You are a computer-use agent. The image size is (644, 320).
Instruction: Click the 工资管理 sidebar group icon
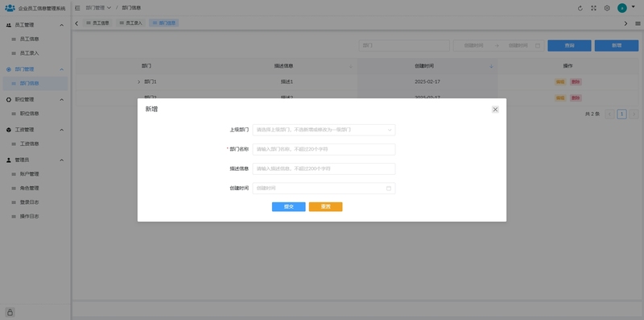(x=9, y=130)
